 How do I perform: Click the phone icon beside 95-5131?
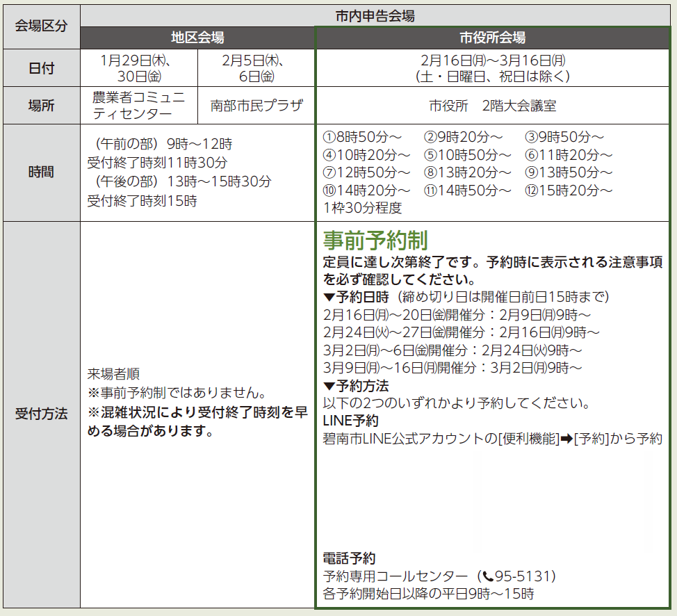pos(488,576)
